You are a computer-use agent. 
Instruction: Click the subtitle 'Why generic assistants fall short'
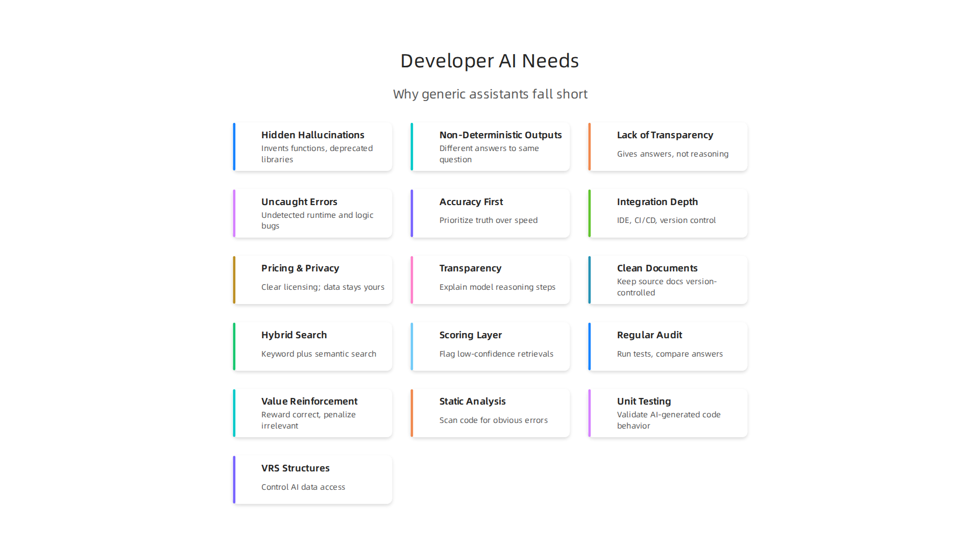point(490,94)
